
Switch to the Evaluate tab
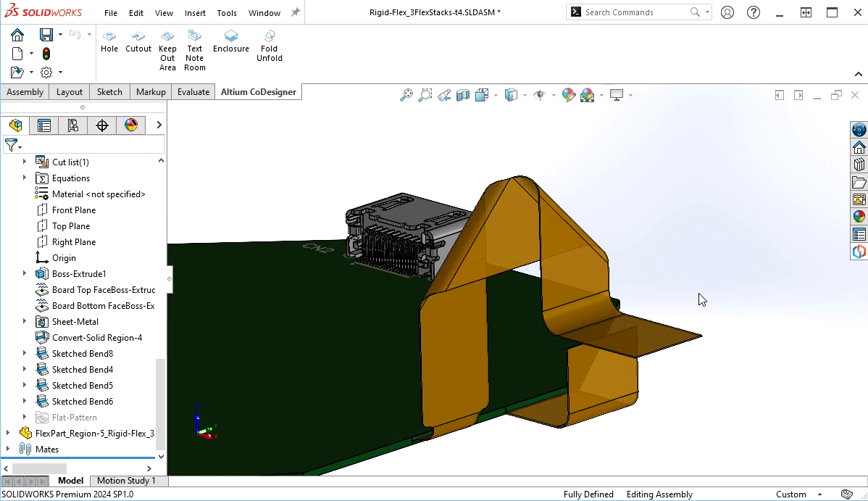tap(193, 92)
